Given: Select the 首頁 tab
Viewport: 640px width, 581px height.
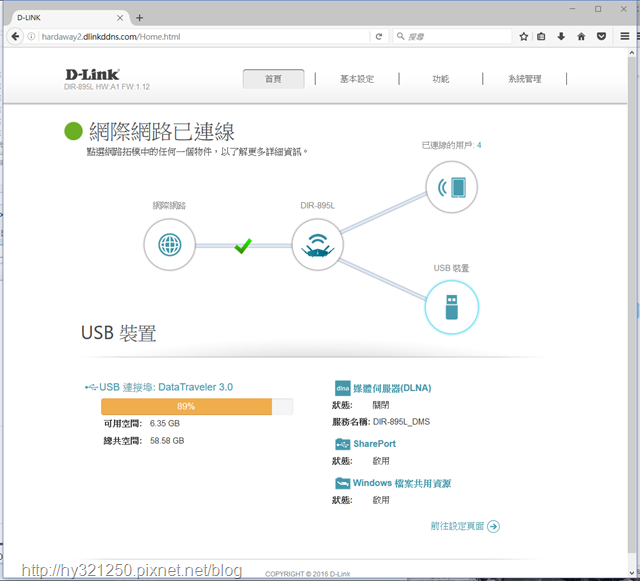Looking at the screenshot, I should click(273, 79).
